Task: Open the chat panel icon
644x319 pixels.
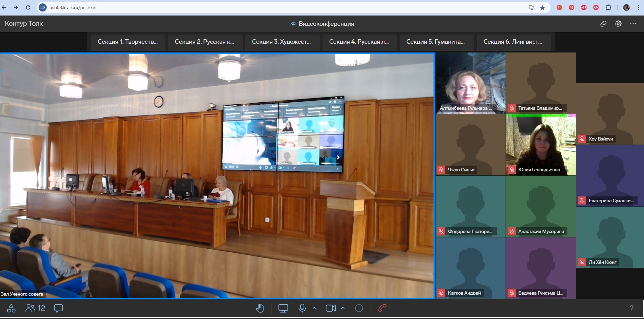Action: 59,308
